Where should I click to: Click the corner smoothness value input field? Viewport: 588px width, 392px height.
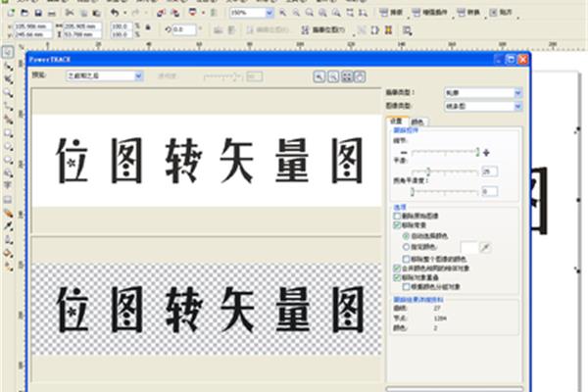tap(489, 192)
